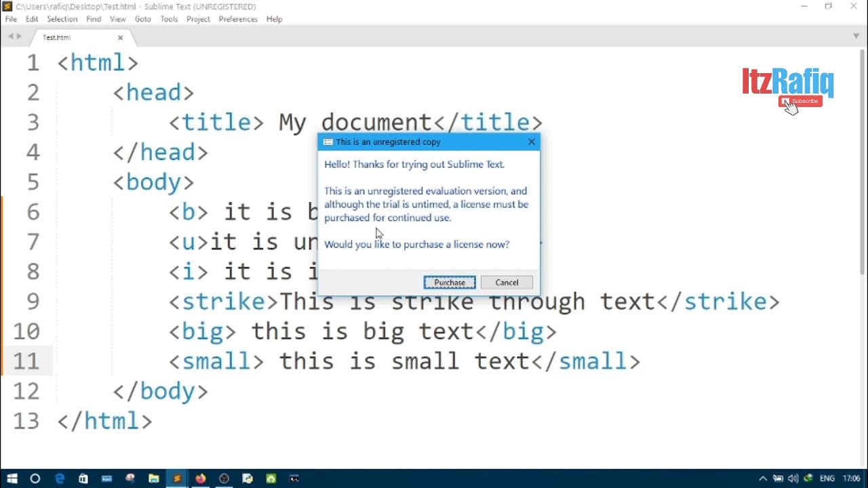The image size is (868, 488).
Task: Click the opening <html> tag
Action: click(x=98, y=63)
